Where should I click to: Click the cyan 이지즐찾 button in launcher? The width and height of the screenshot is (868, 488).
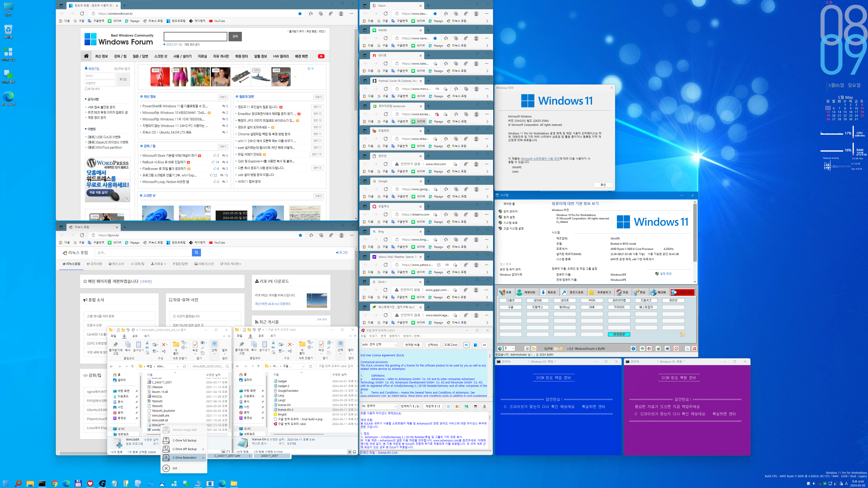pyautogui.click(x=619, y=334)
